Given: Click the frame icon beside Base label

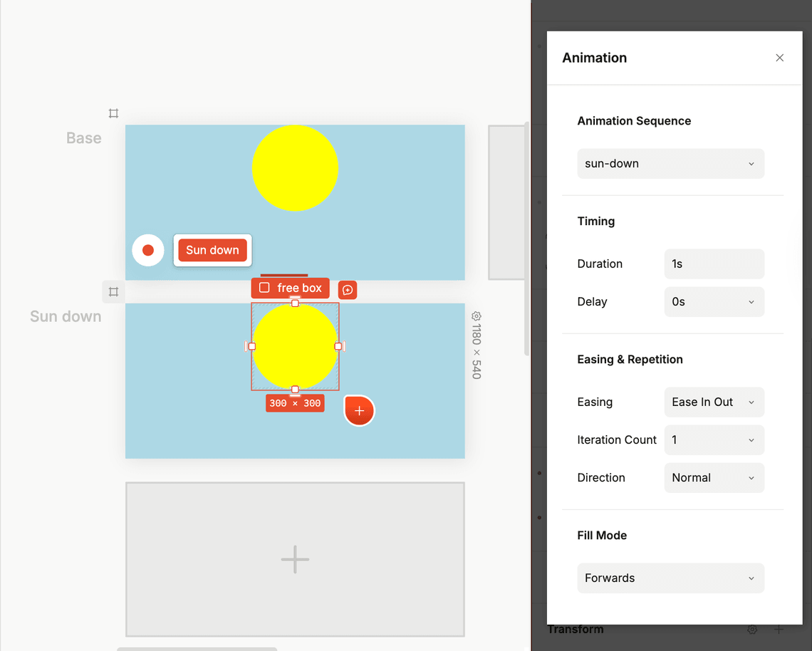Looking at the screenshot, I should point(113,113).
